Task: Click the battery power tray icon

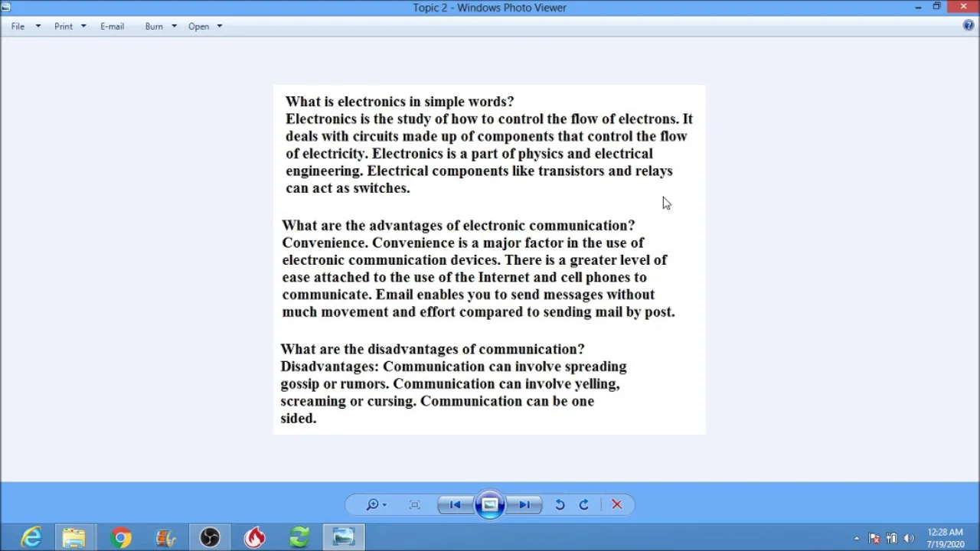Action: click(x=892, y=538)
